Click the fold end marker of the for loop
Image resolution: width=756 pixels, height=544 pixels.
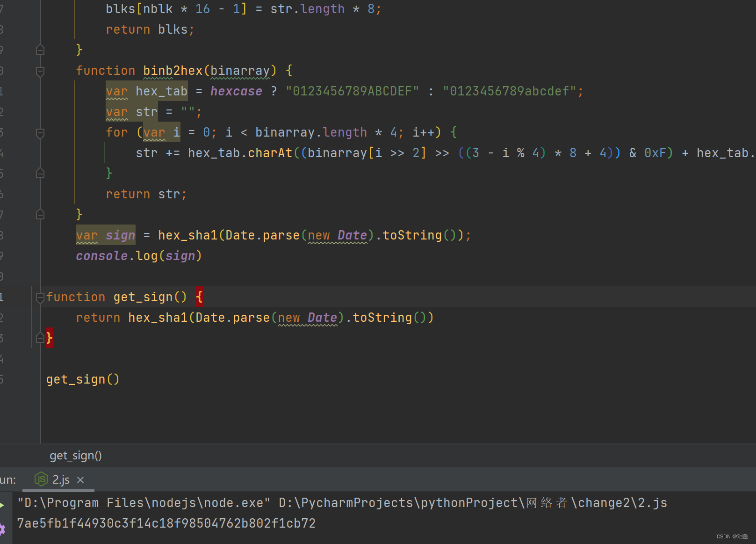(40, 173)
